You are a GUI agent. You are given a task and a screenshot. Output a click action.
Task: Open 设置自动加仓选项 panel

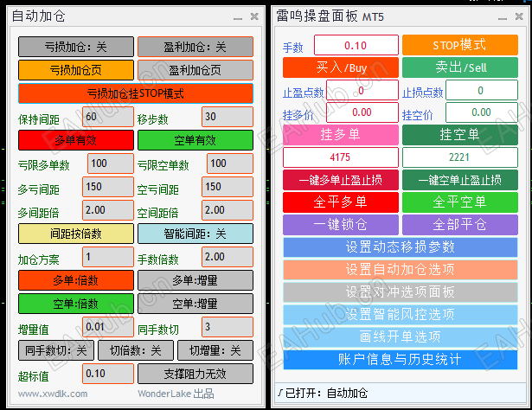tap(401, 270)
